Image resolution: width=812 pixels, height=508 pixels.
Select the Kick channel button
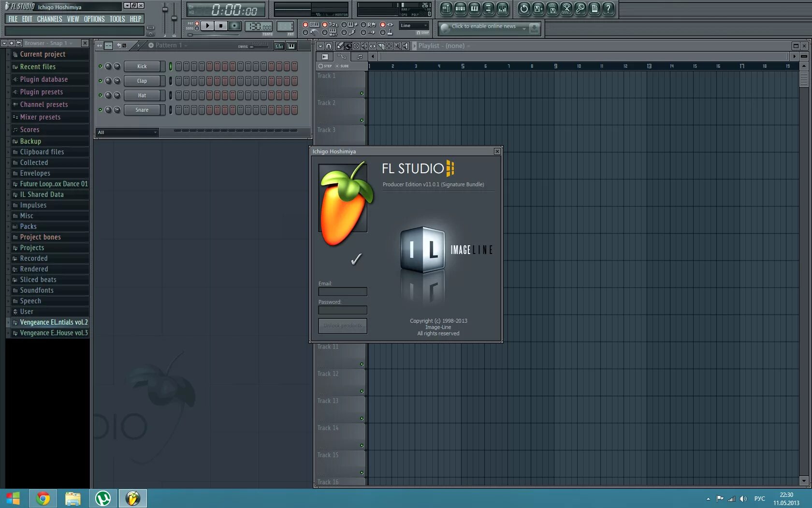point(142,66)
